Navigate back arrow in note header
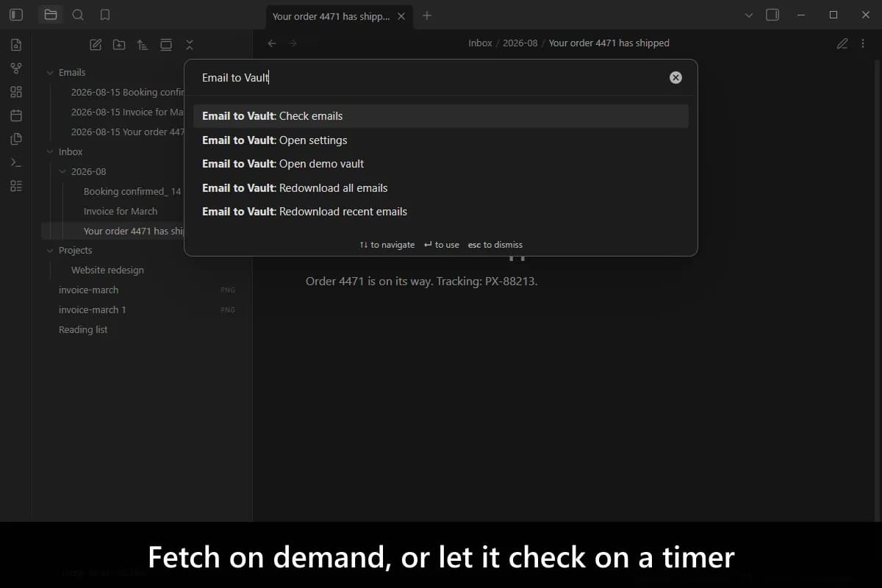Screen dimensions: 882x588 pos(272,43)
